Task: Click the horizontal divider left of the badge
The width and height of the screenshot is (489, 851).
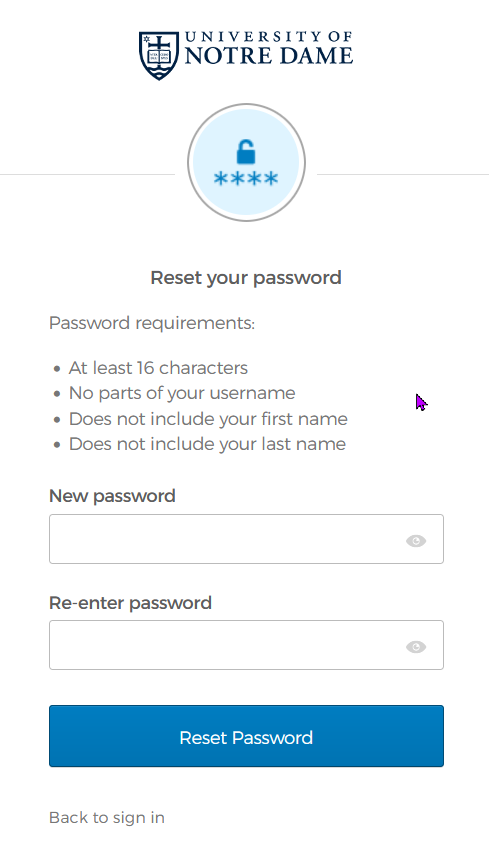Action: point(87,175)
